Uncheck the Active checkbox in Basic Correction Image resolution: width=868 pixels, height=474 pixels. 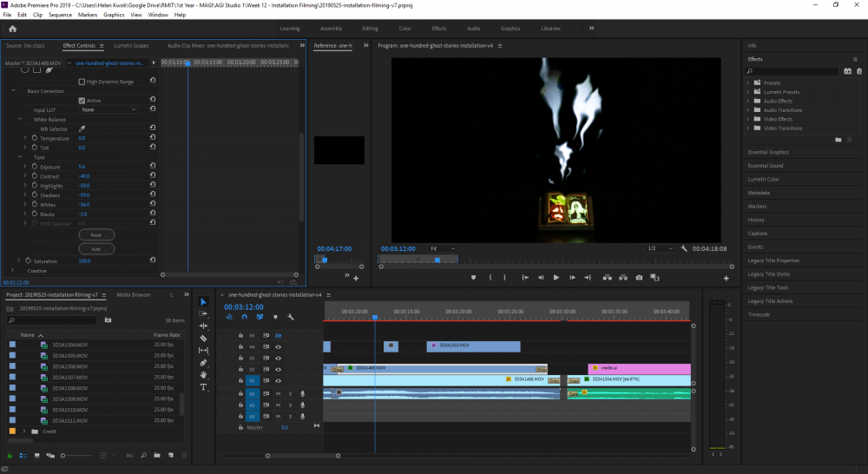point(82,100)
